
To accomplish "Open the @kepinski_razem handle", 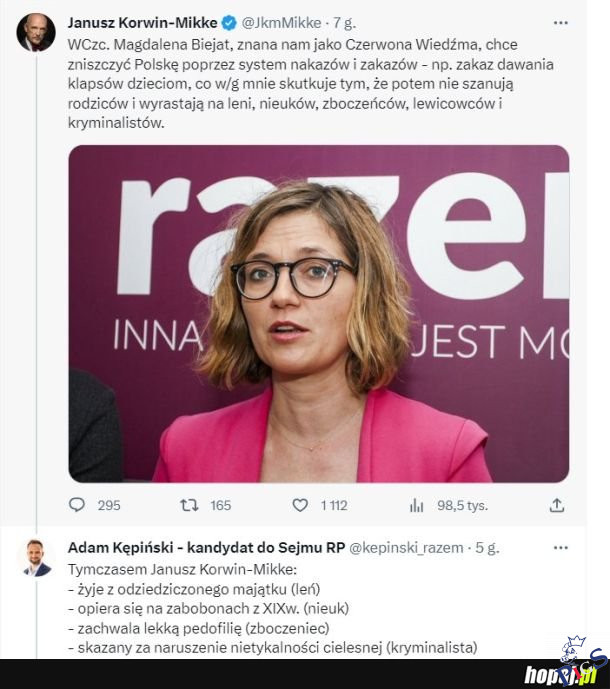I will coord(405,548).
